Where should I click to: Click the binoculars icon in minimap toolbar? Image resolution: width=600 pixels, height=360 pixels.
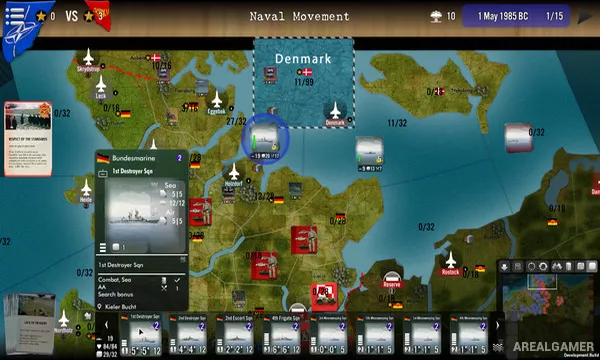[x=557, y=266]
